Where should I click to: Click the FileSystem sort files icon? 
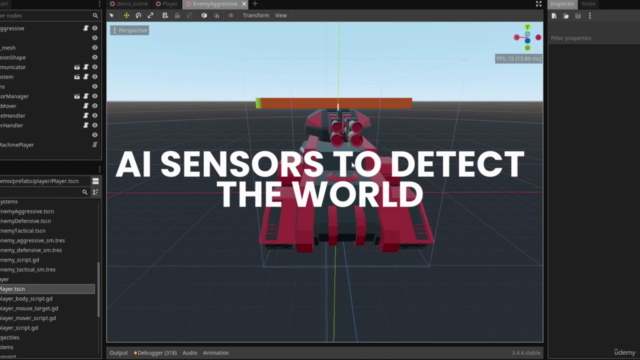[96, 192]
